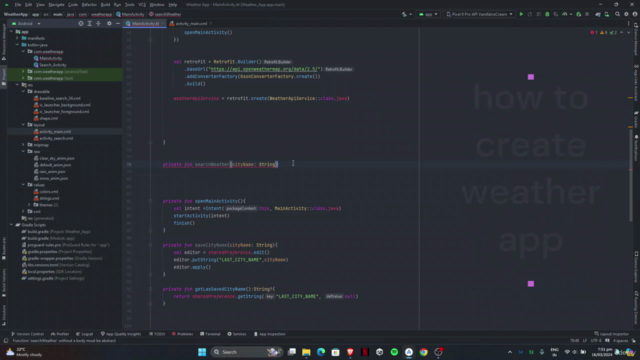
Task: Run the app with green play button
Action: 521,14
